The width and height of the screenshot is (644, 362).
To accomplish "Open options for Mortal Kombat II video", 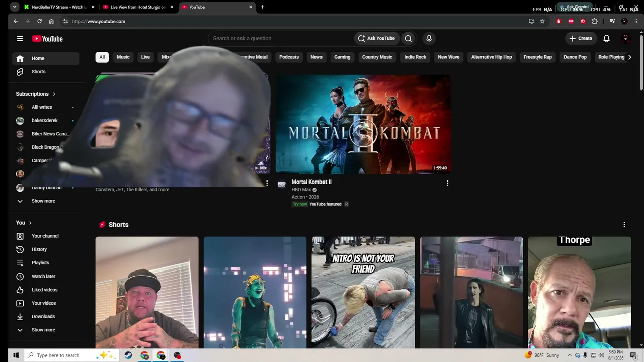I will [447, 183].
